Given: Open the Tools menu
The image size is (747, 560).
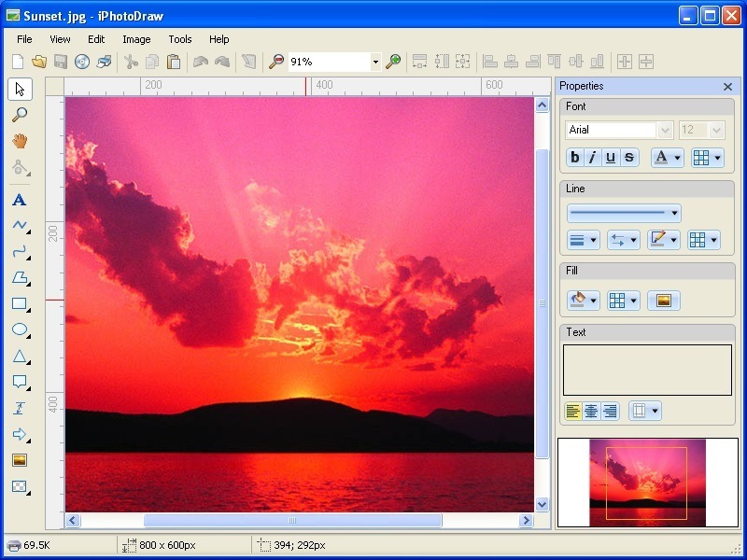Looking at the screenshot, I should [179, 39].
